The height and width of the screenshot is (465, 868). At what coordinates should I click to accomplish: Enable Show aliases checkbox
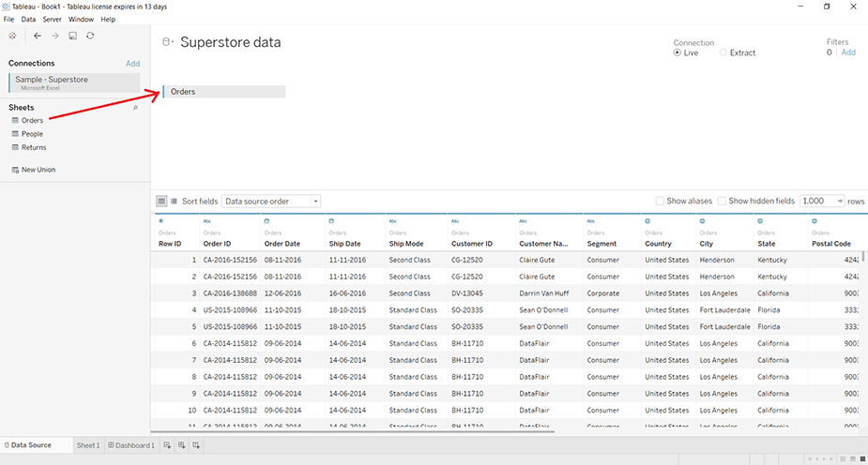tap(660, 202)
